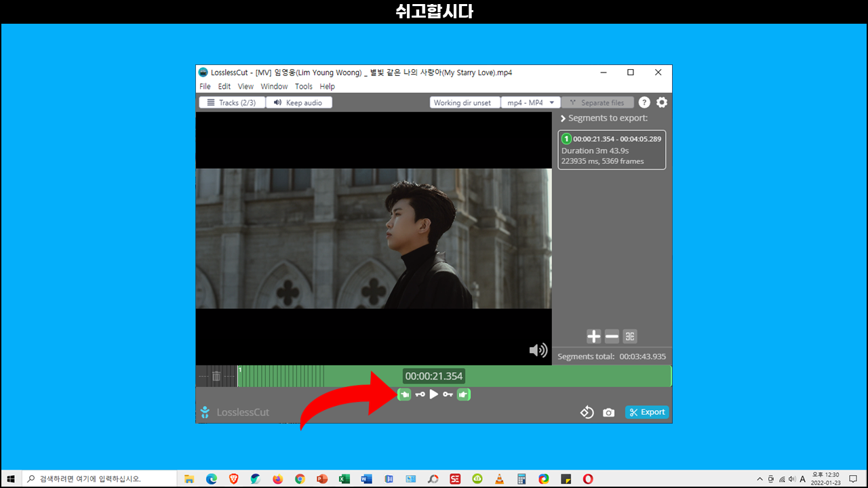Open the View menu
The image size is (868, 488).
pos(245,86)
